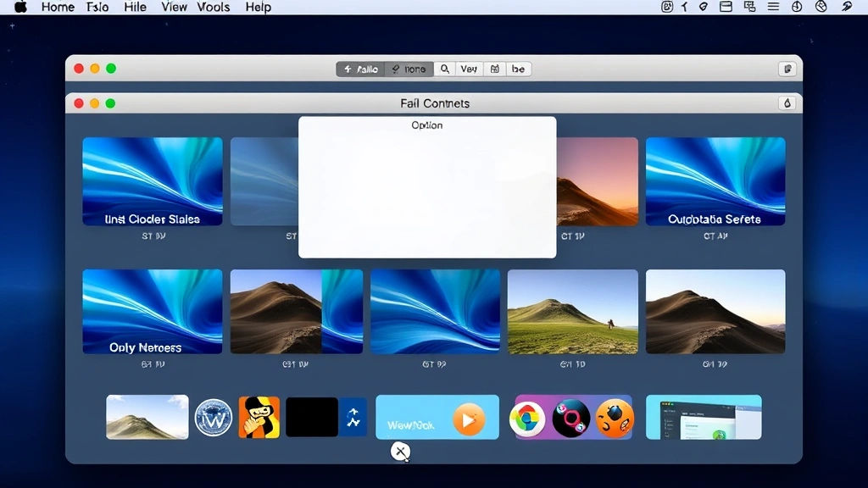The width and height of the screenshot is (868, 488).
Task: Toggle the Fallo segment in the toolbar switch
Action: point(360,69)
